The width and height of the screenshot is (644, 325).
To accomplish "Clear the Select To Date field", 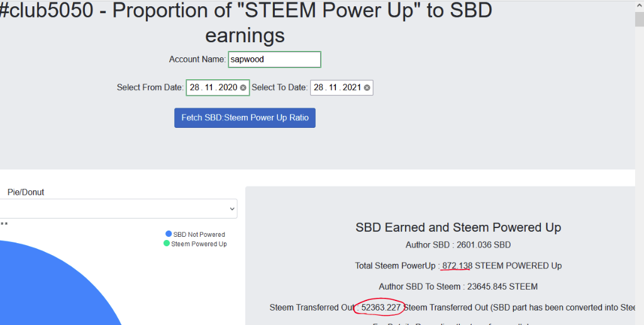I will 367,88.
